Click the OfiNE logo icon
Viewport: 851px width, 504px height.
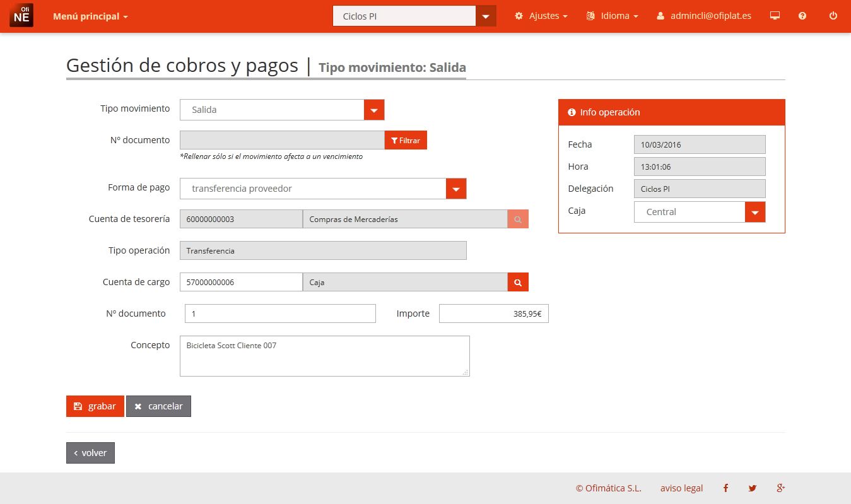pos(21,16)
